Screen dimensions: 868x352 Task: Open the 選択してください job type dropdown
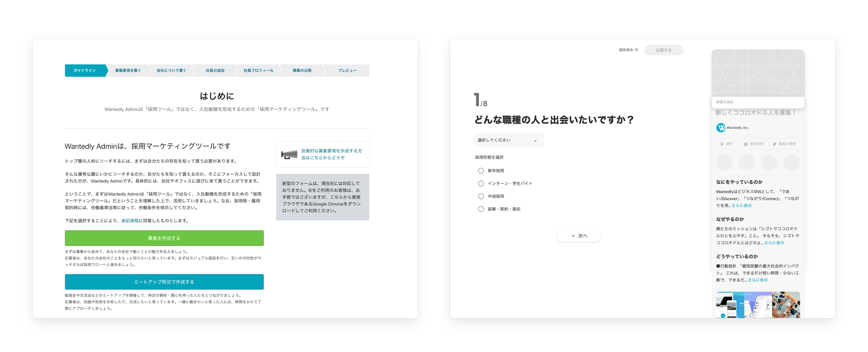pos(509,140)
